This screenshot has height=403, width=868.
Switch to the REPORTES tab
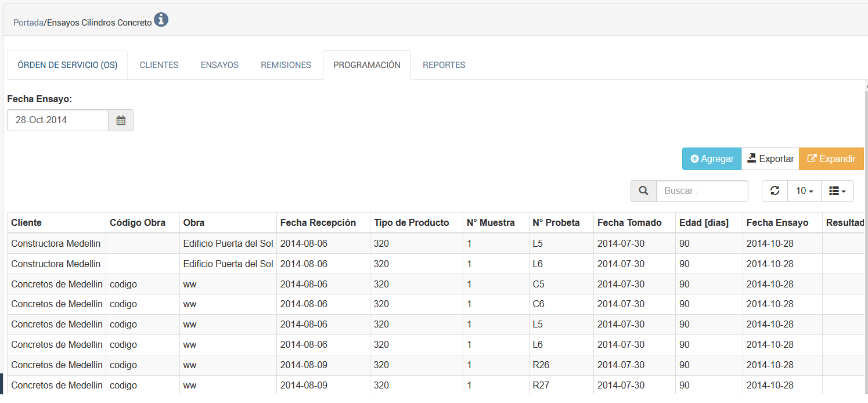pyautogui.click(x=444, y=65)
